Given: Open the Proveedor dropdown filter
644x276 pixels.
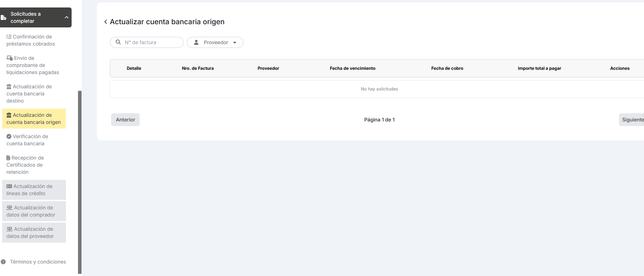Looking at the screenshot, I should tap(215, 42).
